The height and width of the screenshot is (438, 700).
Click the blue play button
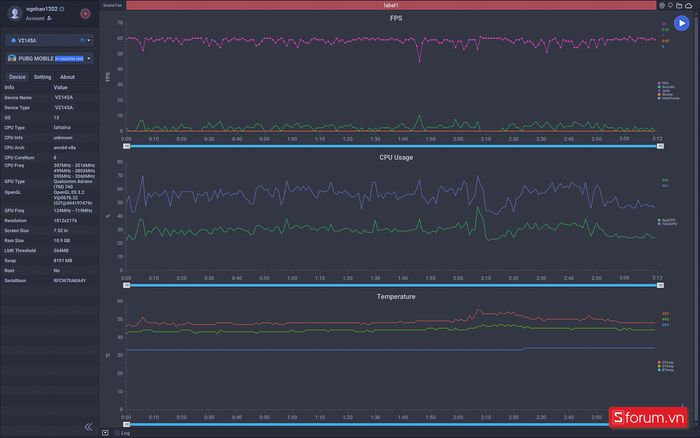click(681, 23)
